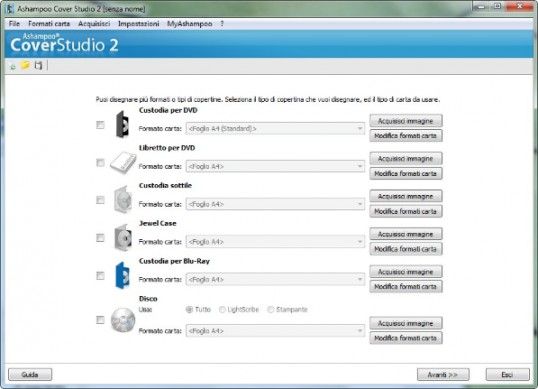The width and height of the screenshot is (538, 389).
Task: Select the LightScribe radio option
Action: point(222,310)
